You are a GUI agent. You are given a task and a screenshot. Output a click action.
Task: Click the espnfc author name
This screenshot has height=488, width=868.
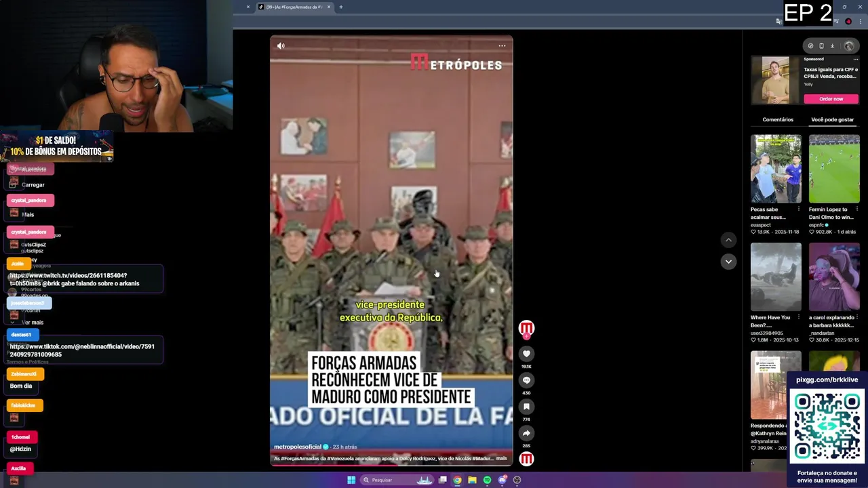[816, 225]
